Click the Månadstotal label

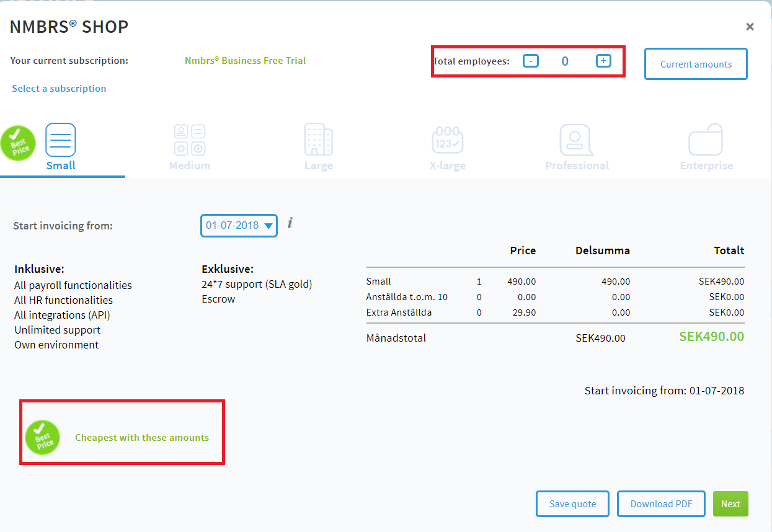(396, 339)
